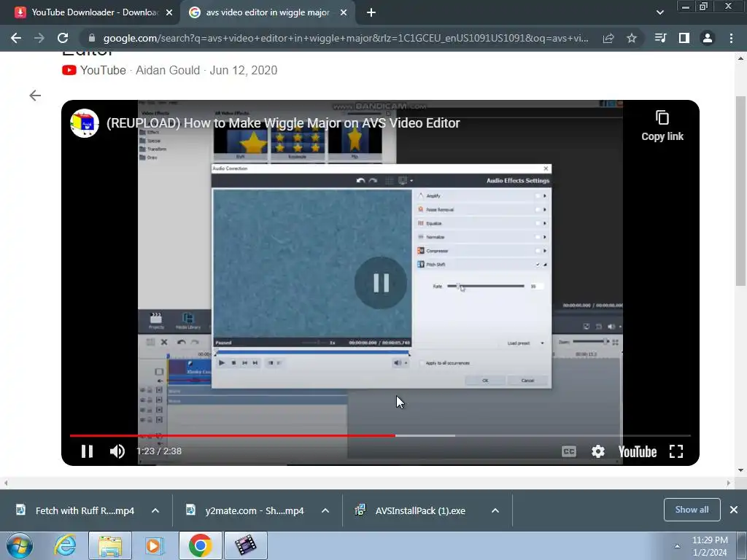Click the address bar URL field

(346, 38)
